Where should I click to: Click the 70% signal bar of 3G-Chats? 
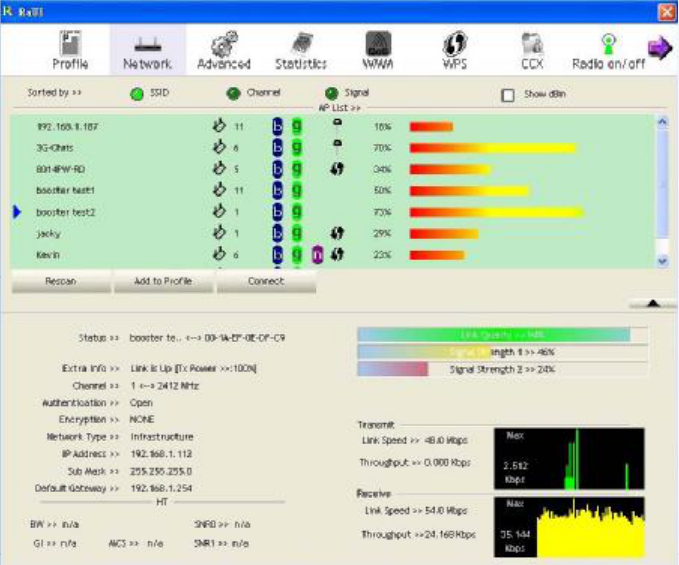pos(493,149)
